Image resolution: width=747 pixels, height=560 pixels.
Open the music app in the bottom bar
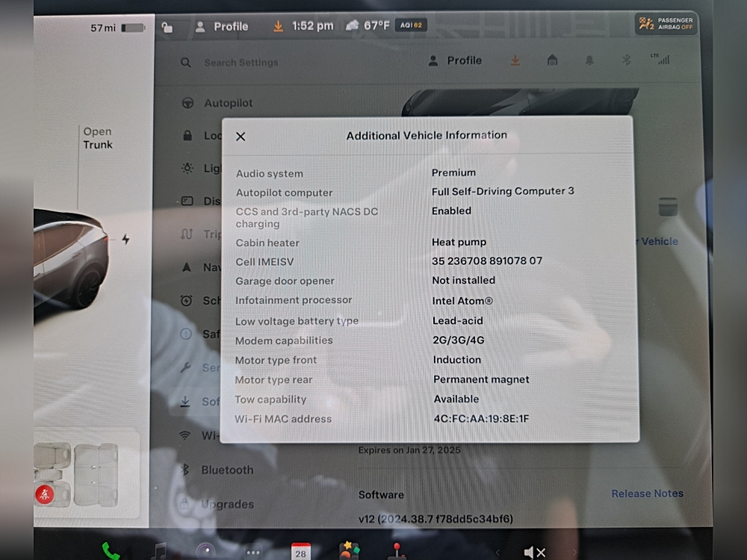pos(158,552)
